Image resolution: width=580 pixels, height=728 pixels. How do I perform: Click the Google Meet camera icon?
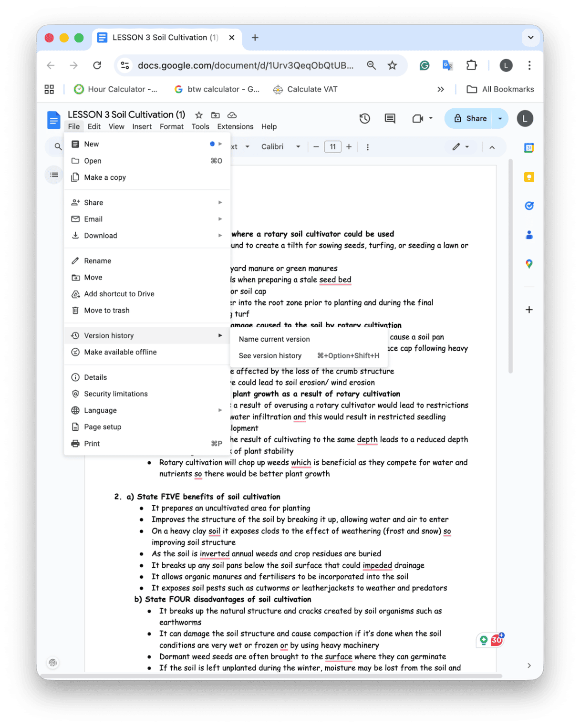pos(417,118)
